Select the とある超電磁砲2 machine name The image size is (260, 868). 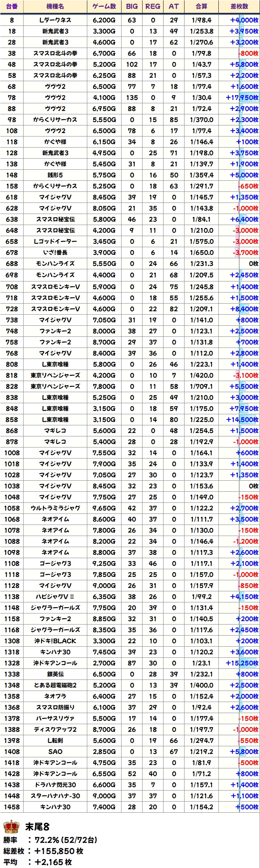click(55, 685)
